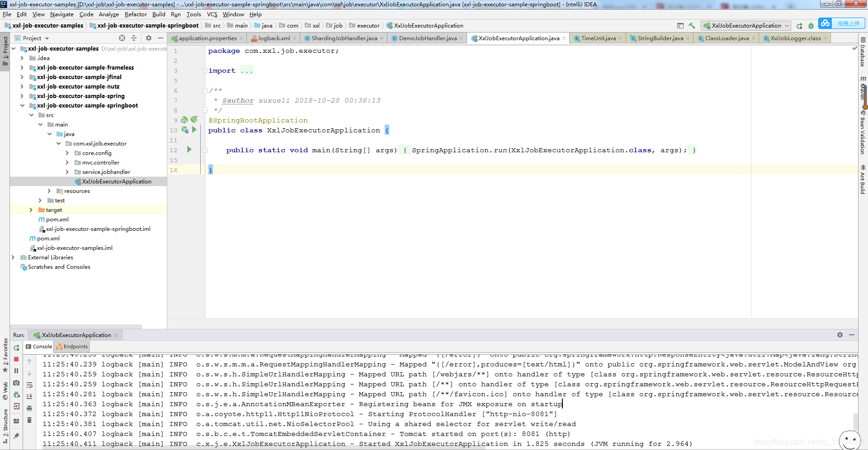Open the VCS menu

pyautogui.click(x=212, y=14)
